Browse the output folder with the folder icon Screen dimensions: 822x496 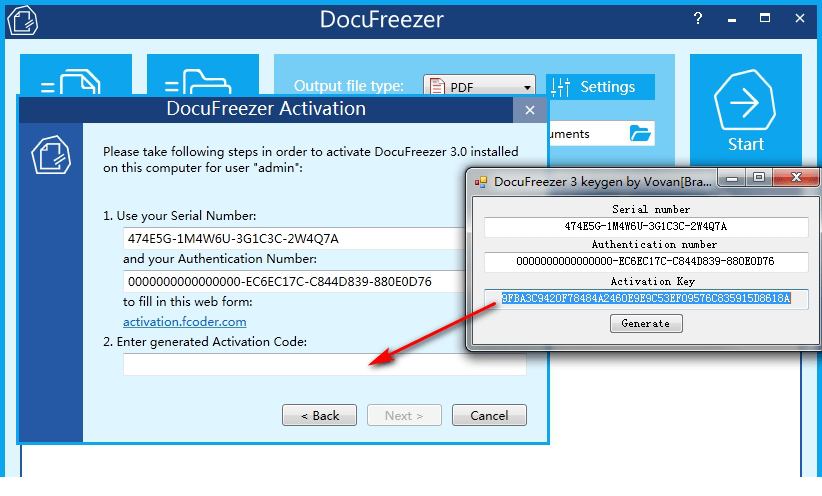640,134
